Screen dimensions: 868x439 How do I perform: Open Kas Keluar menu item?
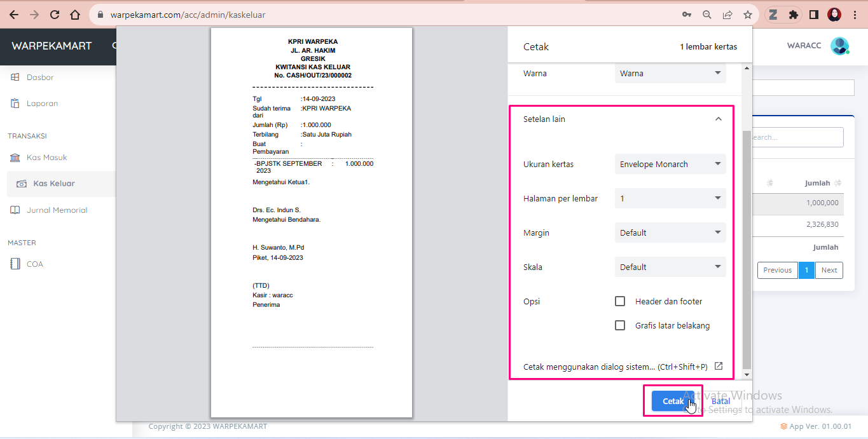tap(54, 184)
